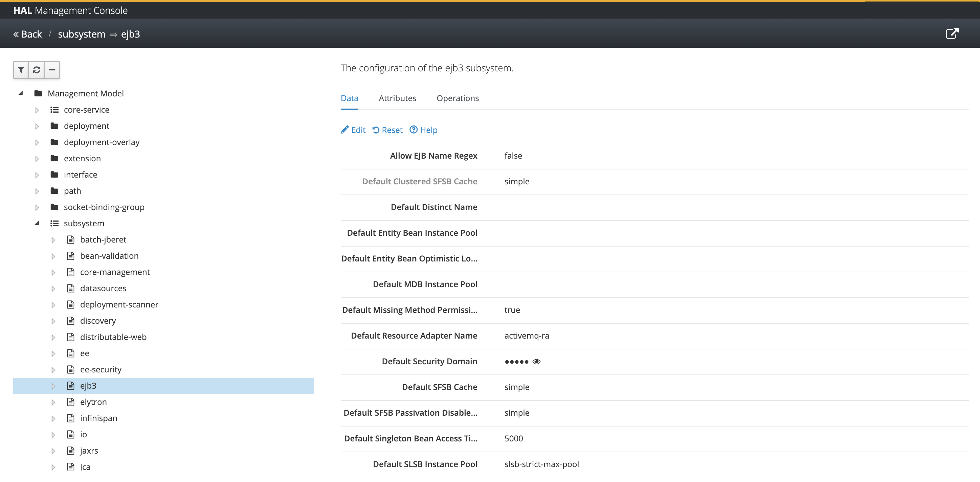This screenshot has height=482, width=980.
Task: Click the extension folder icon
Action: 54,158
